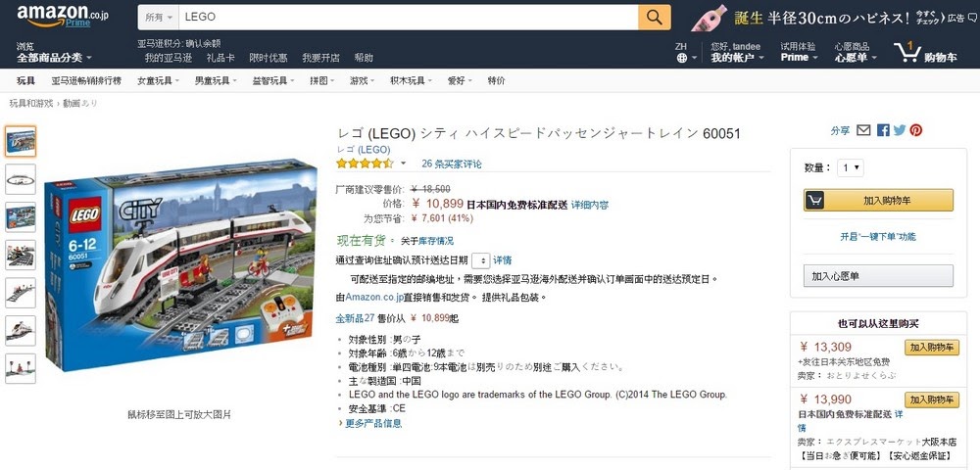Add the ¥13,309 seller offer to cart
The height and width of the screenshot is (470, 980).
pos(931,348)
